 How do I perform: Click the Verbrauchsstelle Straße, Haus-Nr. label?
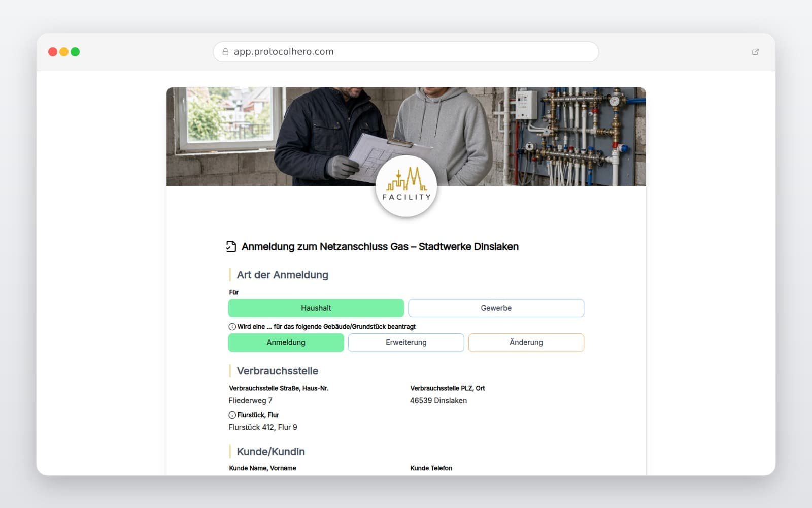pos(279,388)
